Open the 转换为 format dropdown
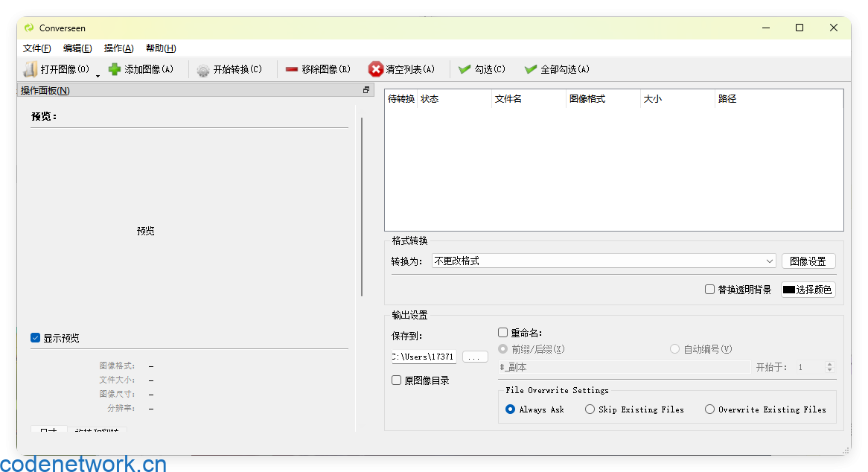 [x=770, y=261]
